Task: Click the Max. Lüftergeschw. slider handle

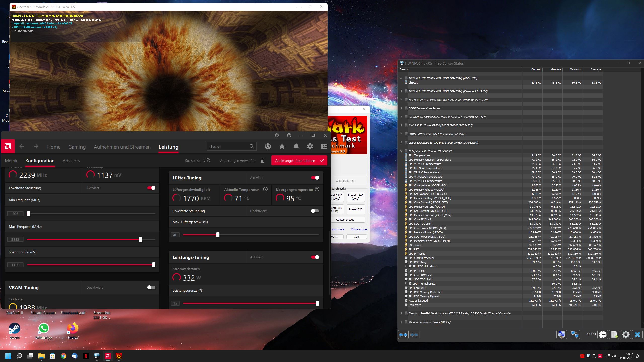Action: tap(218, 235)
